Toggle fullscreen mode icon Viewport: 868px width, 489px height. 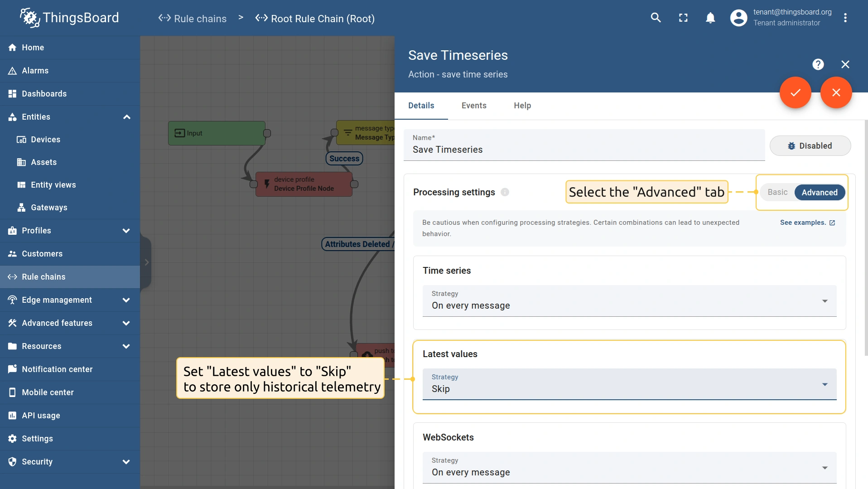tap(683, 18)
